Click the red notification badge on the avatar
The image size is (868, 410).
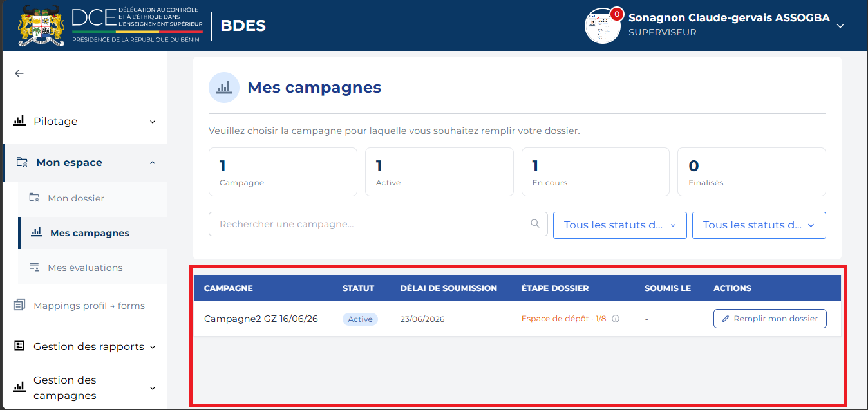(x=616, y=14)
